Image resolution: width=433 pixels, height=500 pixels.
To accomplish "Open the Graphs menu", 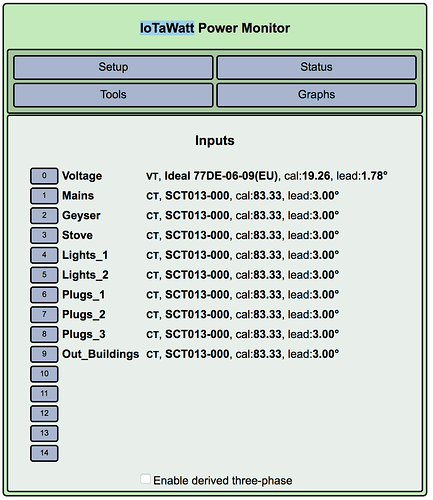I will 316,95.
